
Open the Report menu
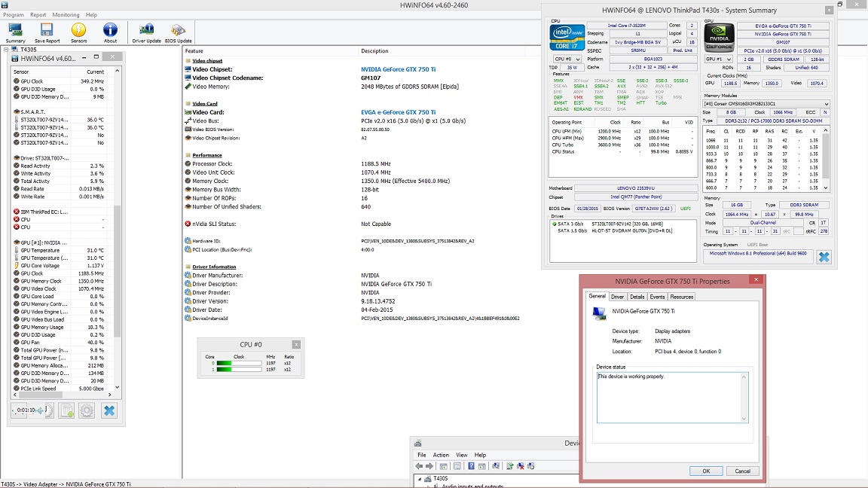tap(38, 15)
